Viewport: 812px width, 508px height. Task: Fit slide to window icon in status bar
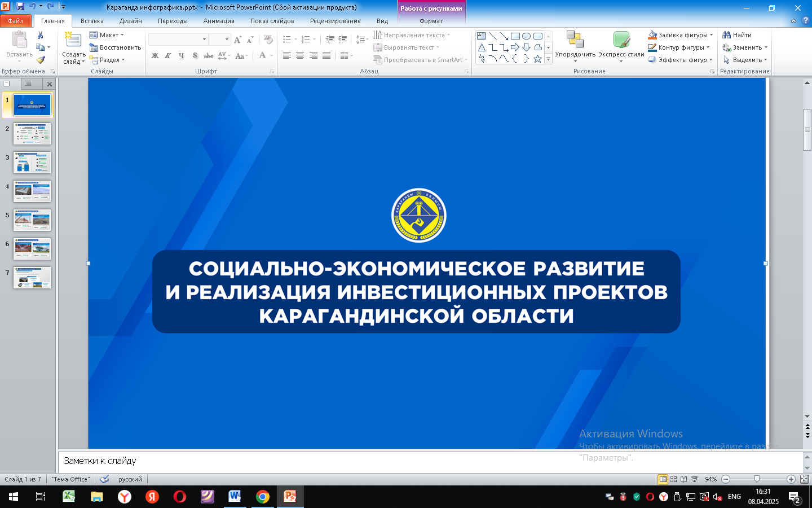804,479
